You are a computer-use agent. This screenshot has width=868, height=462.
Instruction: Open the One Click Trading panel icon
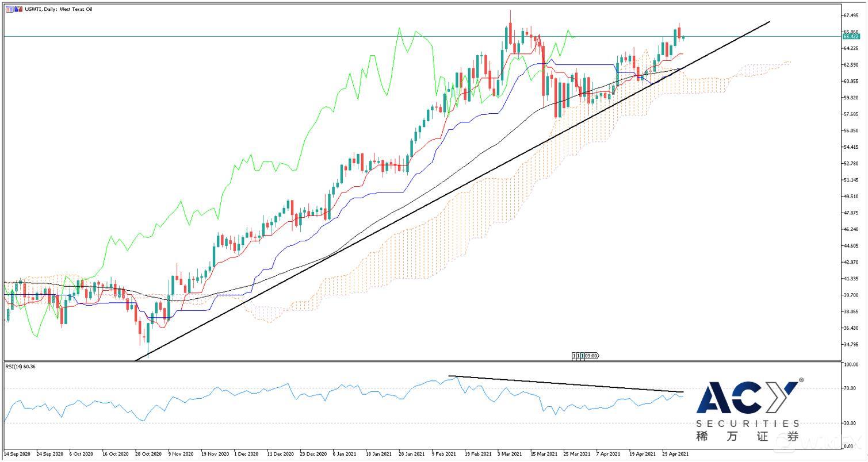10,9
